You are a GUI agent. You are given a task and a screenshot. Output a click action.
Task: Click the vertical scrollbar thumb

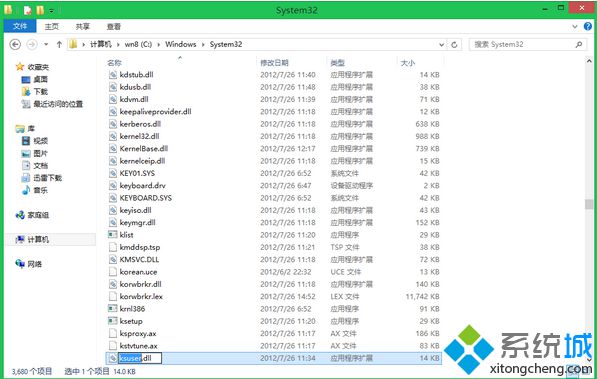(x=589, y=204)
